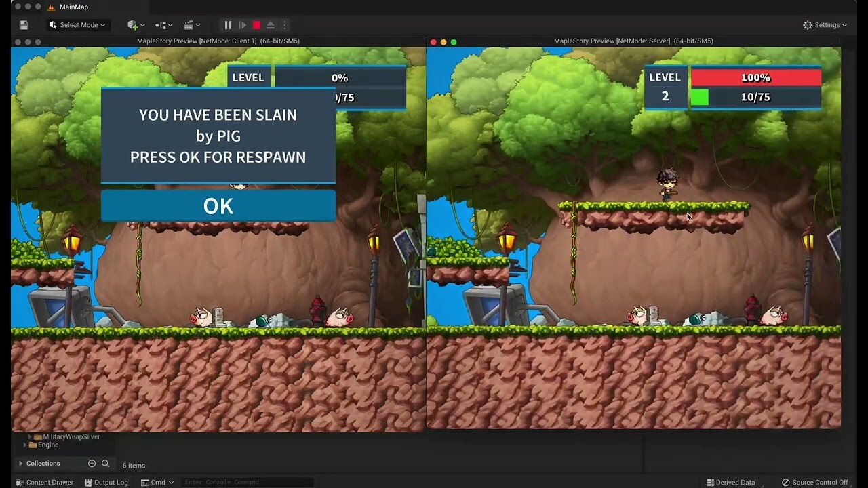Screen dimensions: 868x488
Task: Open the Content Drawer
Action: point(45,482)
